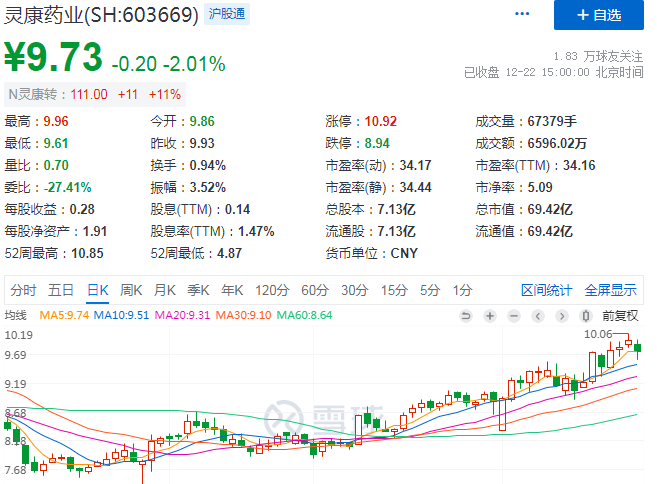The width and height of the screenshot is (657, 484).
Task: Switch to the 五日 chart tab
Action: [61, 290]
